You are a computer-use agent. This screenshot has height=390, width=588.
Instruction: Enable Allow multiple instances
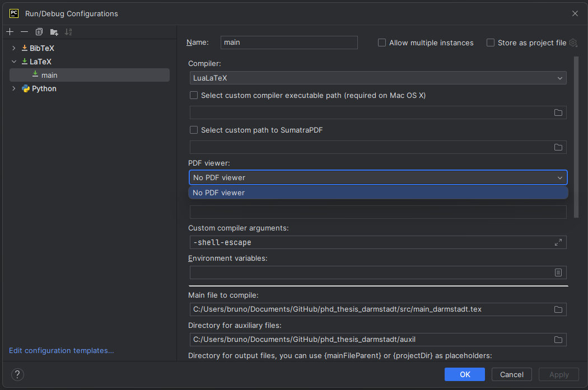coord(382,43)
